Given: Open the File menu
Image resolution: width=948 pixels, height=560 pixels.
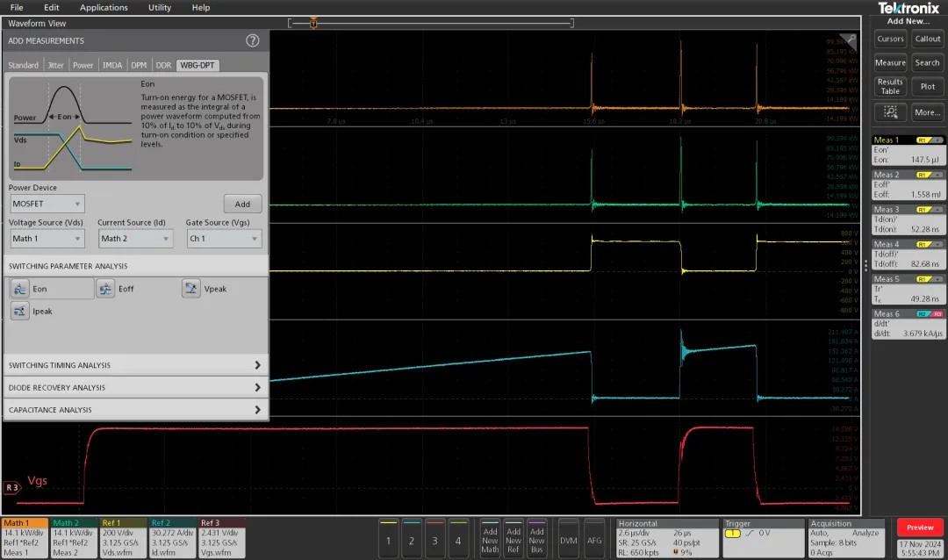Looking at the screenshot, I should coord(17,7).
